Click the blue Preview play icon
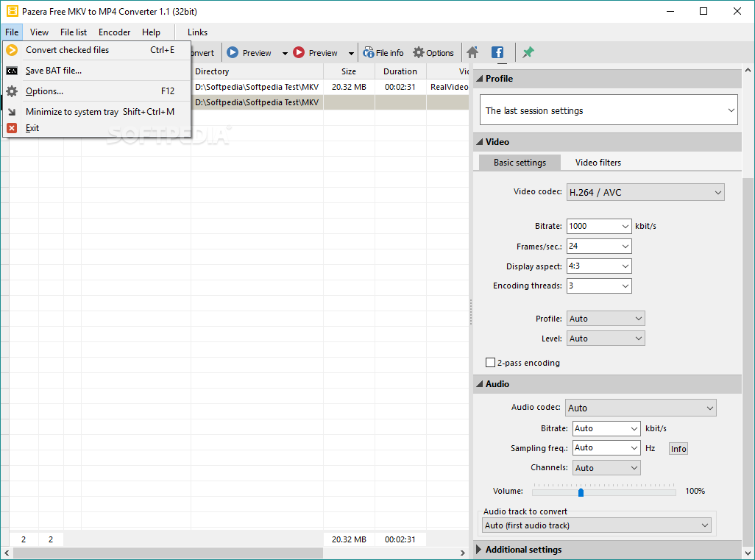This screenshot has width=755, height=560. coord(233,52)
